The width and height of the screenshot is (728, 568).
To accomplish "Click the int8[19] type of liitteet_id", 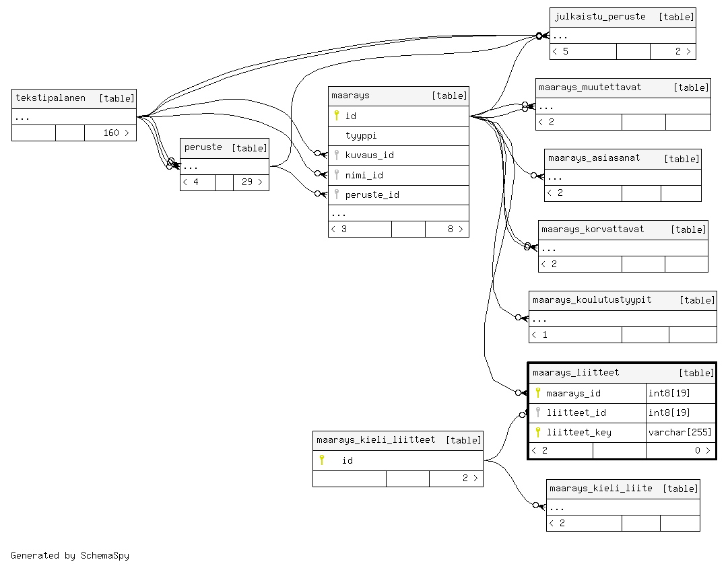I will [x=669, y=413].
